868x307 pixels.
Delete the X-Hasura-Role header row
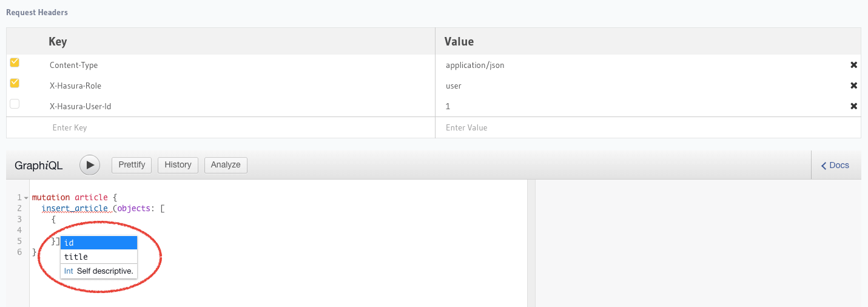[853, 86]
